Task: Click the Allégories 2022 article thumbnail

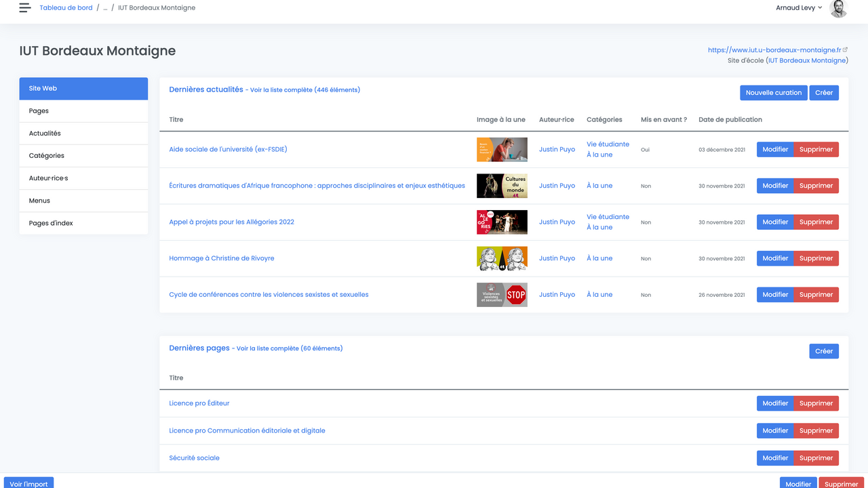Action: click(x=502, y=222)
